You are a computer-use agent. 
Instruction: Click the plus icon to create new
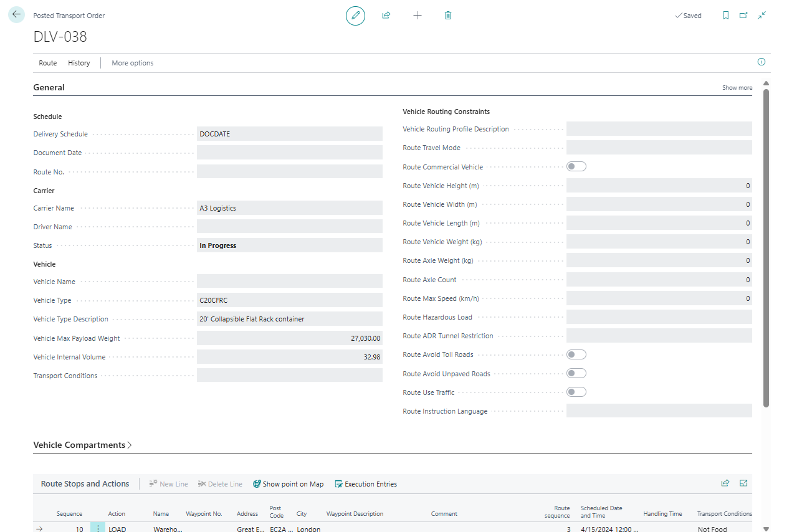tap(418, 16)
